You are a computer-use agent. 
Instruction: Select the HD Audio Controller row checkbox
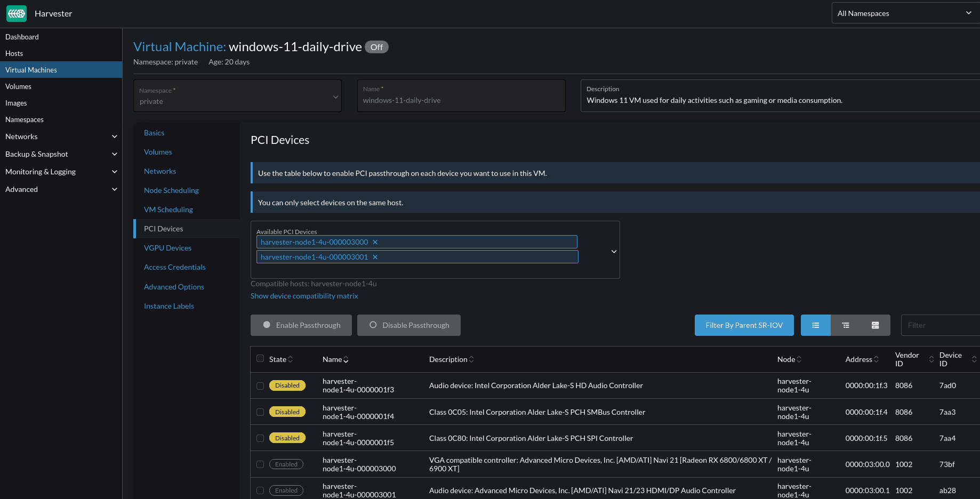pyautogui.click(x=260, y=386)
